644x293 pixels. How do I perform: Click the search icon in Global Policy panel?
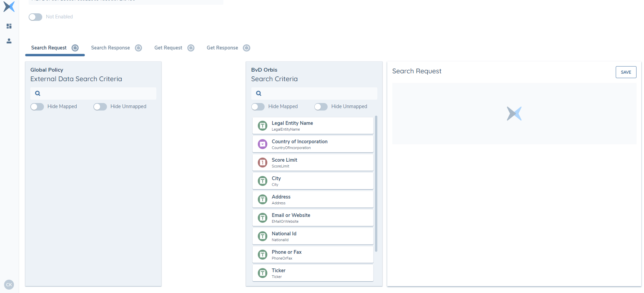pos(38,93)
